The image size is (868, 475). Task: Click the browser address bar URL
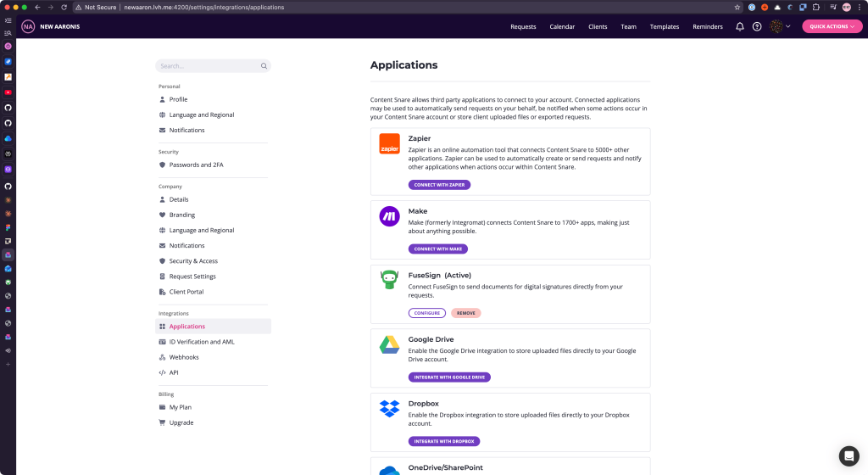(x=203, y=7)
